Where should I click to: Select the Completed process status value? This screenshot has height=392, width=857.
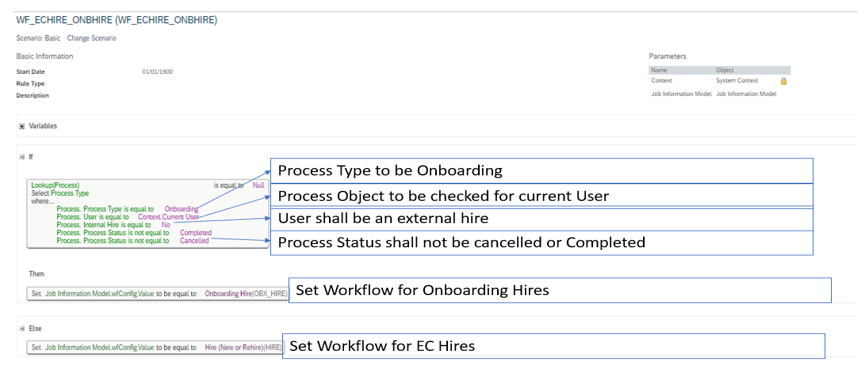196,232
